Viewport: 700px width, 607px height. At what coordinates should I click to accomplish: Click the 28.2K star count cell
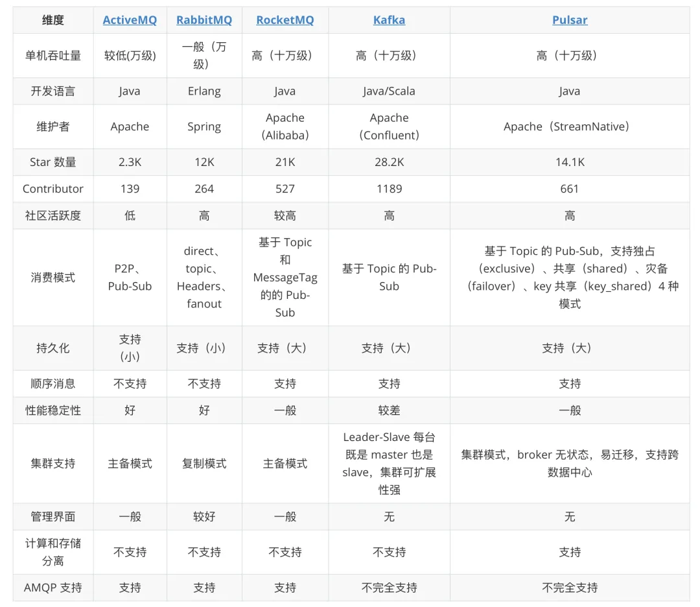(x=389, y=162)
